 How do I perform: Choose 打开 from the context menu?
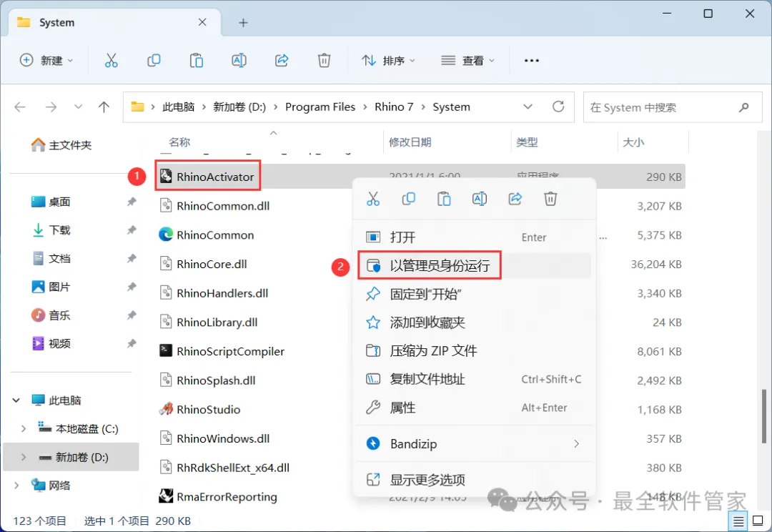pos(474,237)
